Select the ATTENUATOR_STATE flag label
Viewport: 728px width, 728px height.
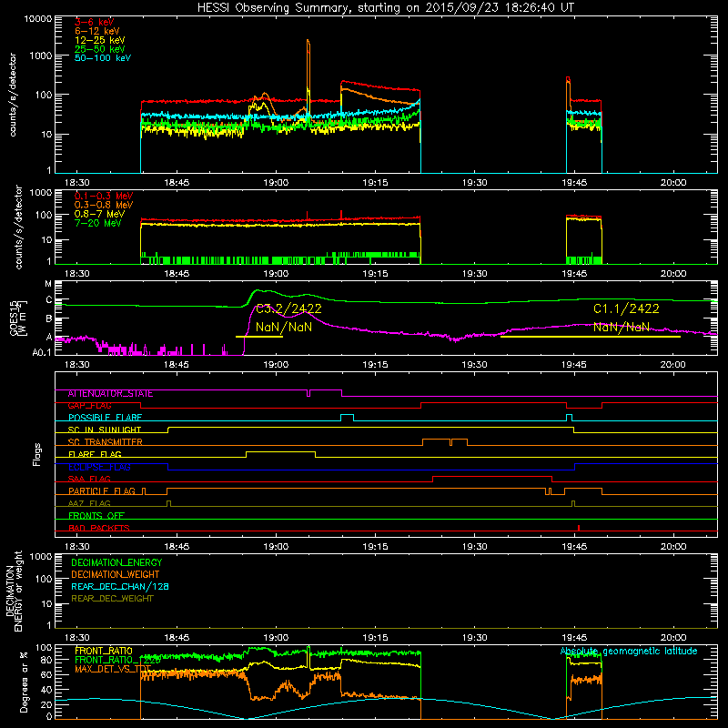[110, 394]
